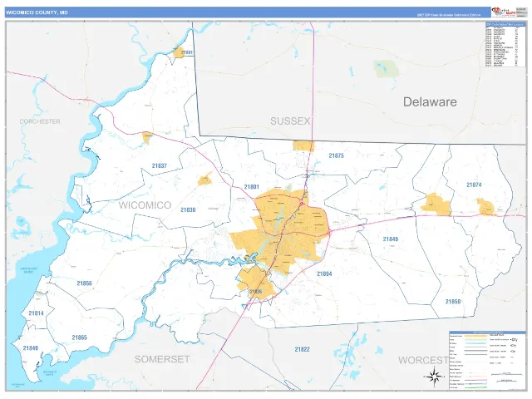This screenshot has width=532, height=399.
Task: Click the NANTICOKE RIVER water label
Action: [28, 270]
